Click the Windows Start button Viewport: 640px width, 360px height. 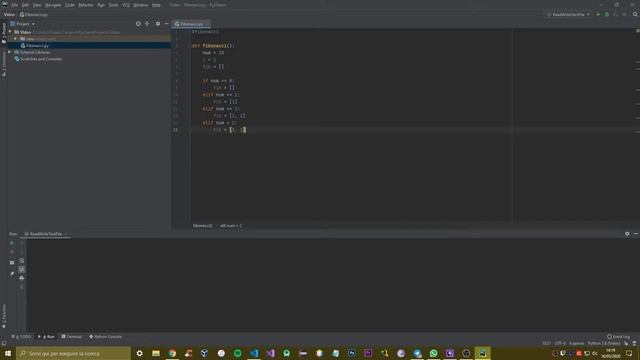pyautogui.click(x=8, y=353)
